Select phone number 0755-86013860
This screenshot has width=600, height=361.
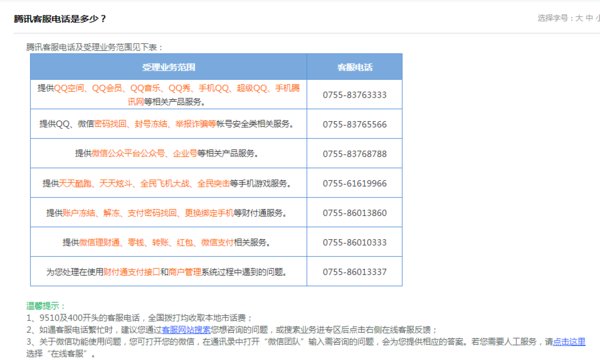[x=354, y=212]
